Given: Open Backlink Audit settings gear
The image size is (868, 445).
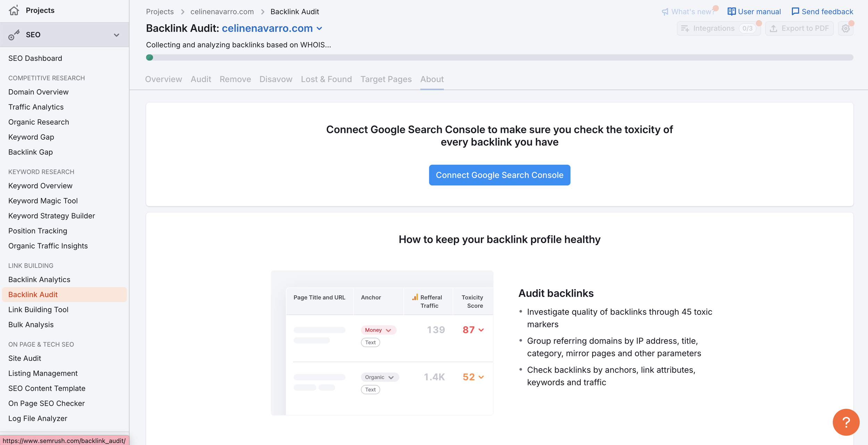Looking at the screenshot, I should [846, 28].
